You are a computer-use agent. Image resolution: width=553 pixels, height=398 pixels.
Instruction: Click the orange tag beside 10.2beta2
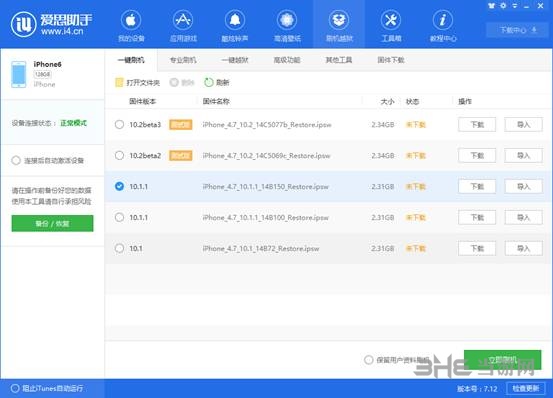click(x=181, y=155)
